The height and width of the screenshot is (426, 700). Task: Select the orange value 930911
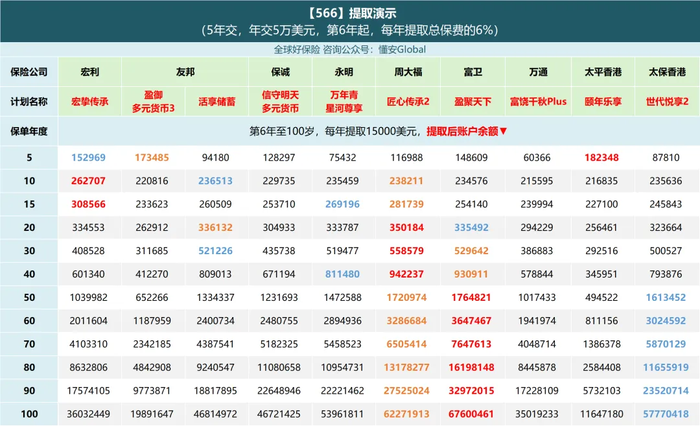[x=471, y=274]
